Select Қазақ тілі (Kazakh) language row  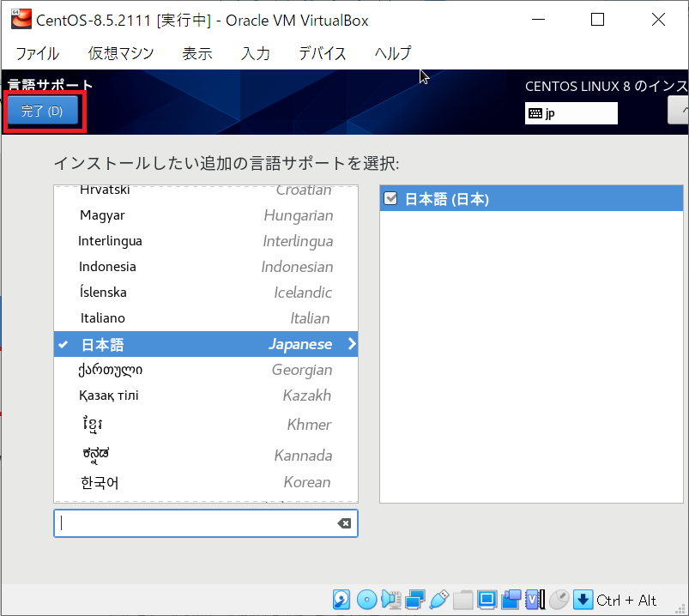coord(206,396)
